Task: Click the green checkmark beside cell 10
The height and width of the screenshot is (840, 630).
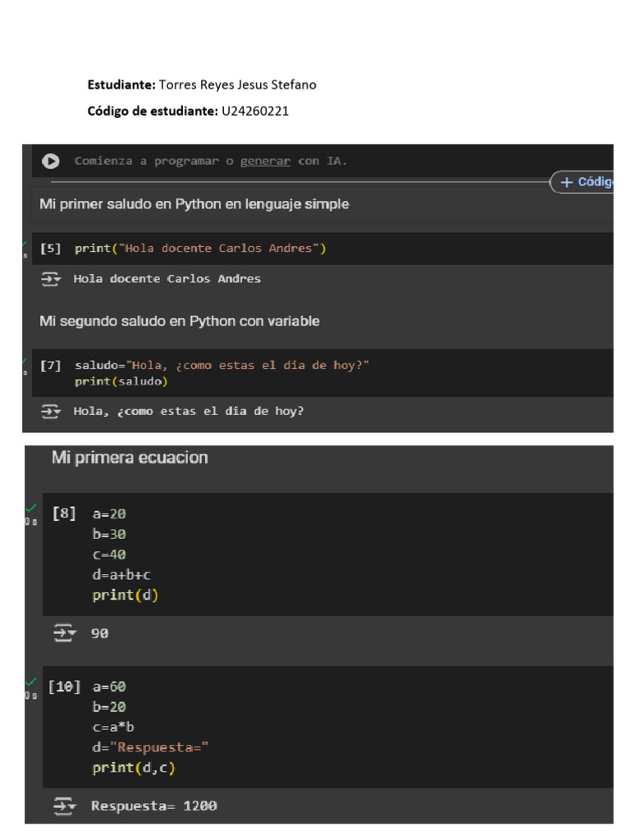Action: click(x=31, y=682)
